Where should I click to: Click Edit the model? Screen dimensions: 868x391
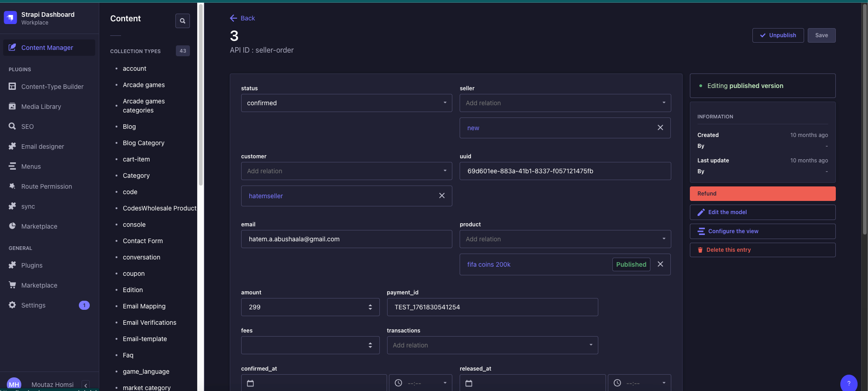(762, 212)
